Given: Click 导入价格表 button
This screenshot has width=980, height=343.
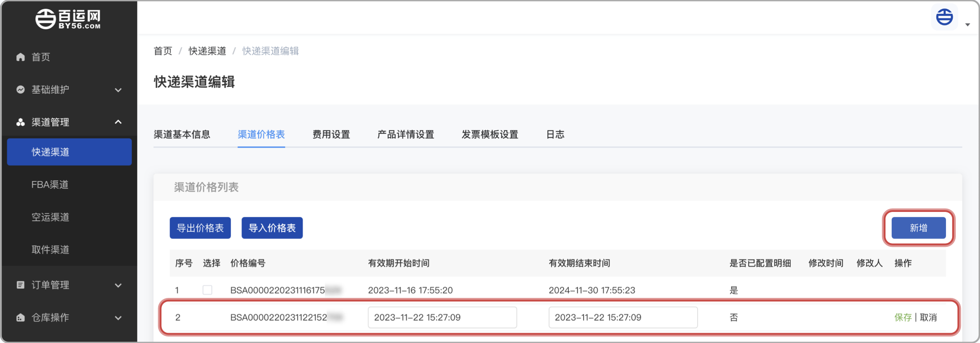Looking at the screenshot, I should [x=272, y=228].
